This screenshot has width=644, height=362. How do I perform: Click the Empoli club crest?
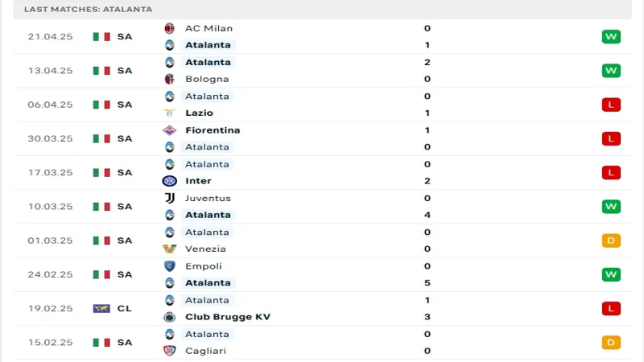170,266
